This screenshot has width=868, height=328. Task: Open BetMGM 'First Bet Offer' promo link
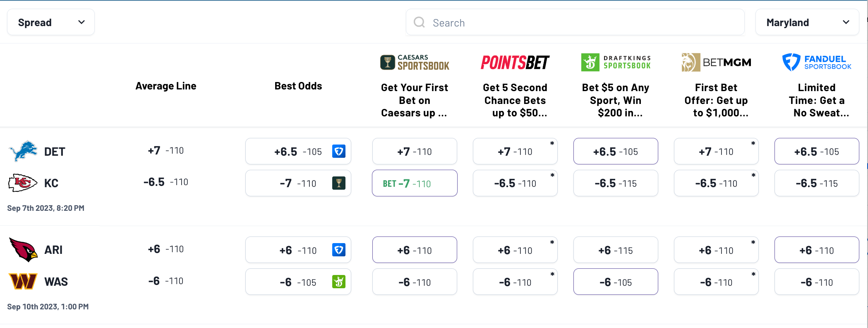click(x=716, y=100)
